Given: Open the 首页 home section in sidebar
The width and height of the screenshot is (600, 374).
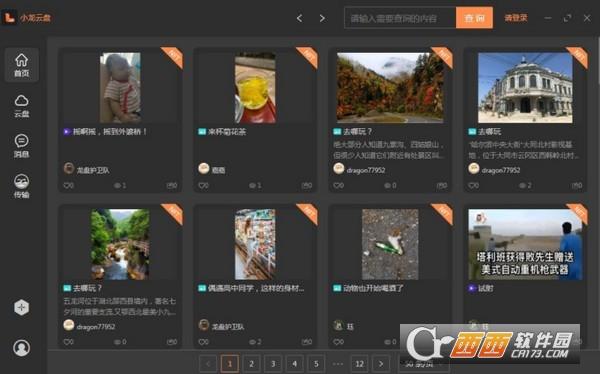Looking at the screenshot, I should tap(21, 65).
